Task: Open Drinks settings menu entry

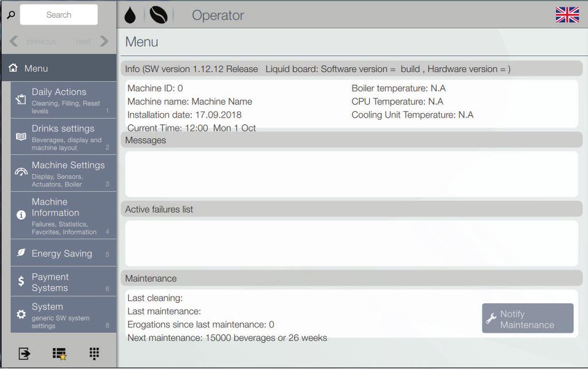Action: pos(63,137)
